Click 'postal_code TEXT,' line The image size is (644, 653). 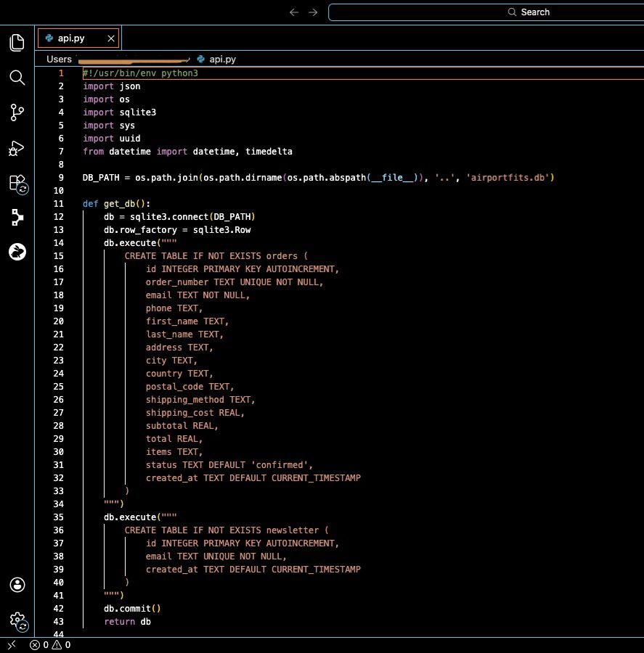point(189,387)
